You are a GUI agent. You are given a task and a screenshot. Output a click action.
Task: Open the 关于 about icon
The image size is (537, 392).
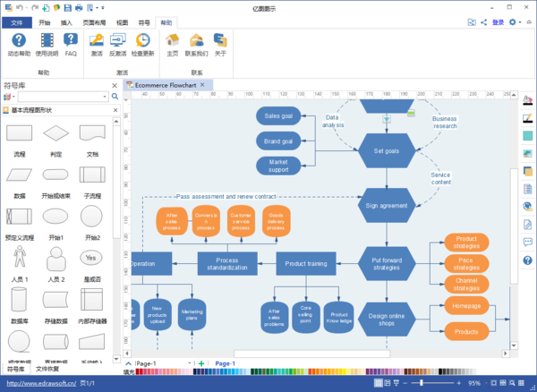(x=220, y=45)
